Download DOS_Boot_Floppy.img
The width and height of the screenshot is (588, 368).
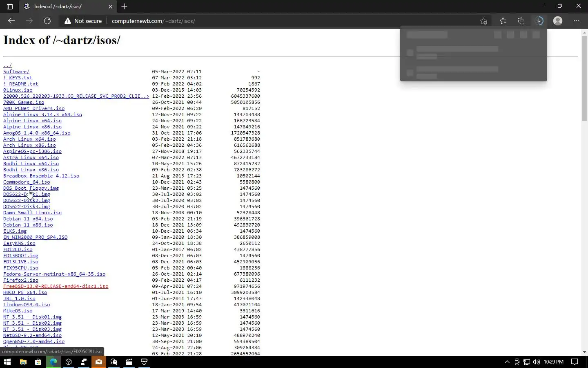31,188
